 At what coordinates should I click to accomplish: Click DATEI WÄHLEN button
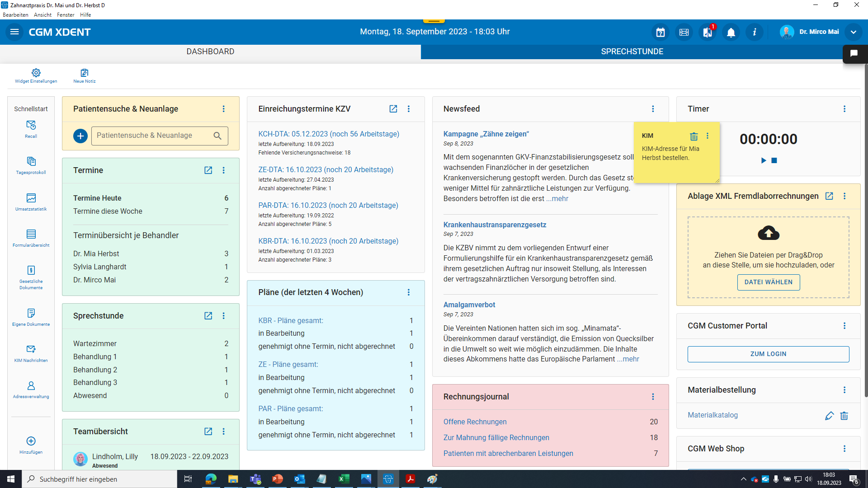coord(769,282)
